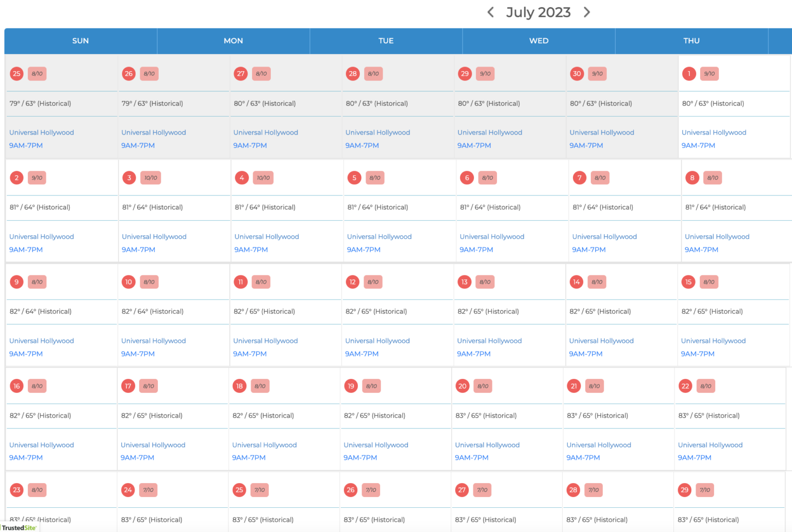792x532 pixels.
Task: Open the TrustedSite badge
Action: click(x=19, y=527)
